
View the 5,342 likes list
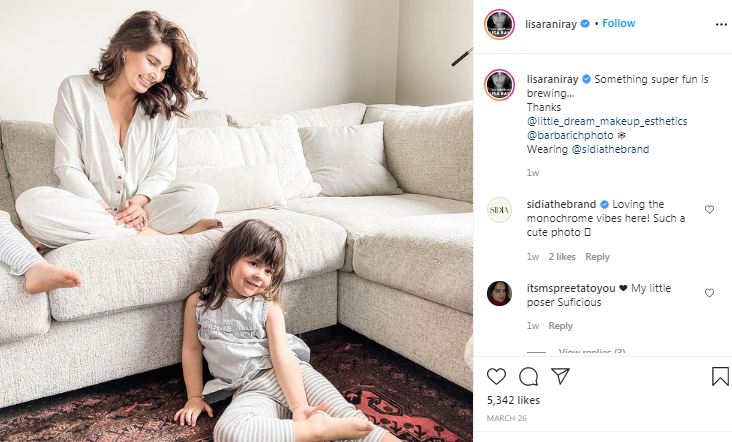point(513,400)
